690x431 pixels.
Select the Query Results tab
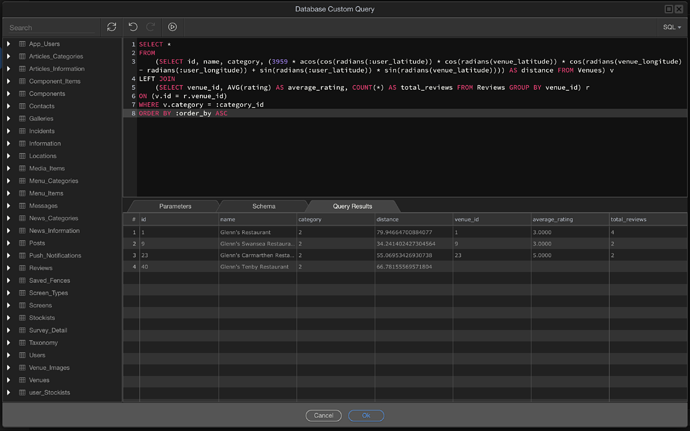[352, 206]
